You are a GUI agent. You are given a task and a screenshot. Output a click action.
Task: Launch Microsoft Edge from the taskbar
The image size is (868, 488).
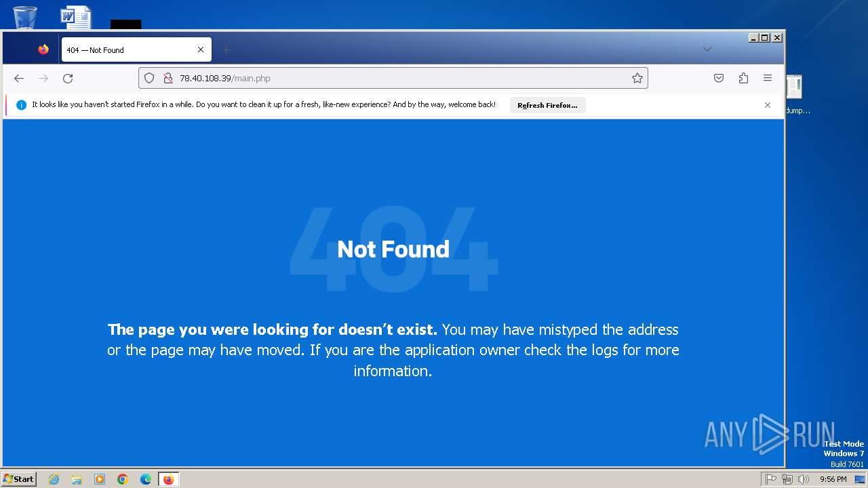(x=146, y=479)
